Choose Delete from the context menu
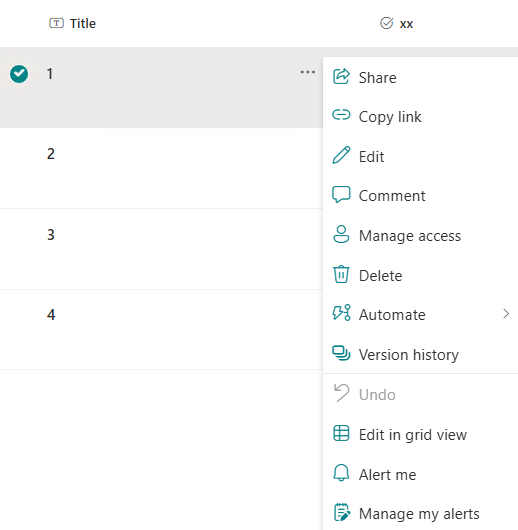Image resolution: width=518 pixels, height=530 pixels. click(420, 275)
